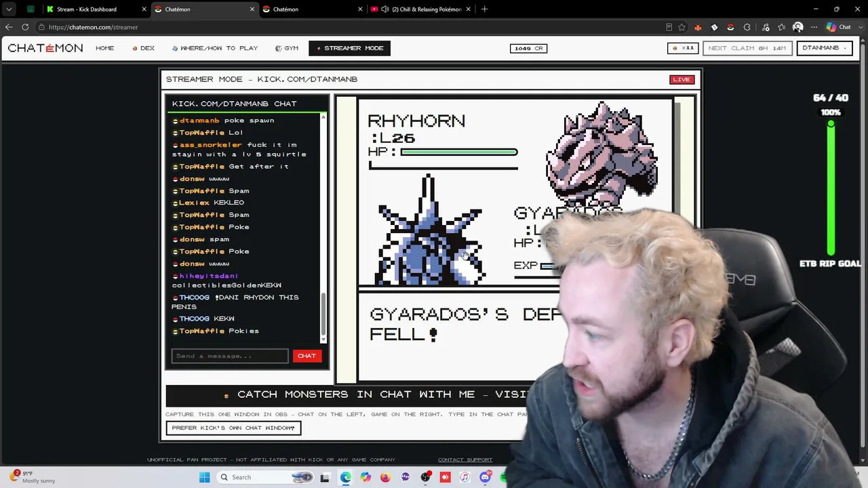This screenshot has width=868, height=488.
Task: Open Microsoft Edge from the taskbar
Action: (x=345, y=477)
